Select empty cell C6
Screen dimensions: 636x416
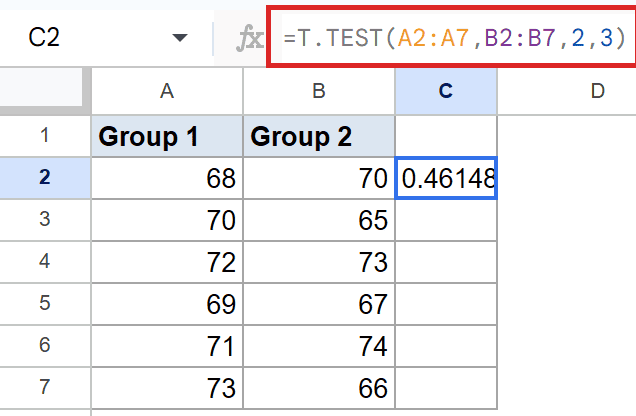click(x=446, y=346)
